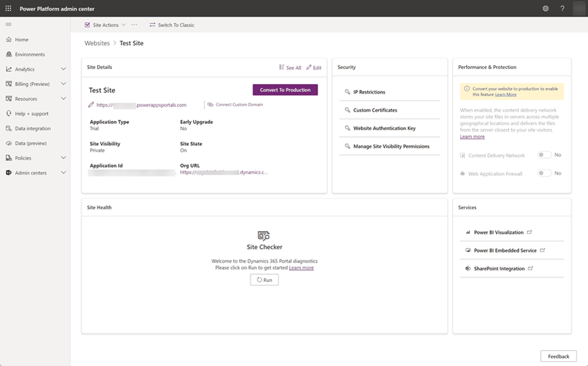Collapse the navigation hamburger menu

pos(8,24)
